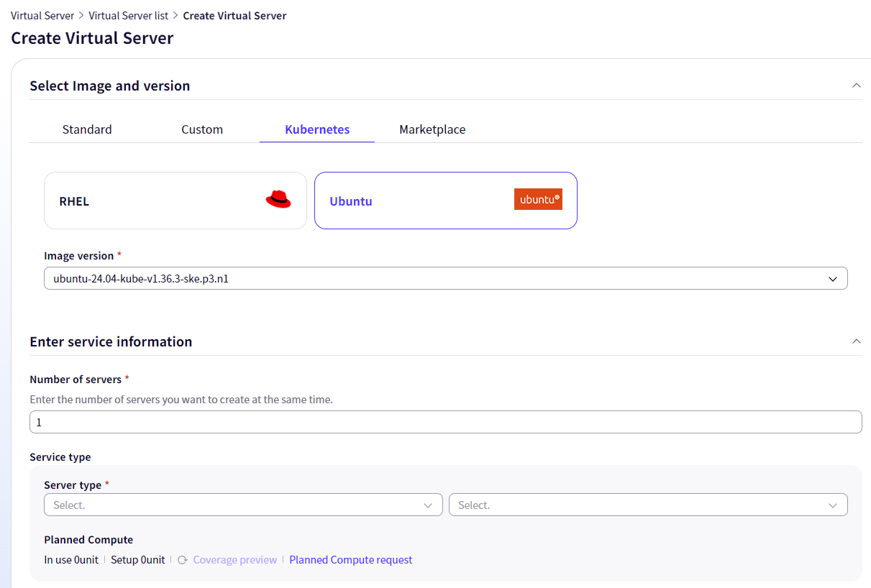The width and height of the screenshot is (871, 588).
Task: Open the Planned Compute request link
Action: click(351, 560)
